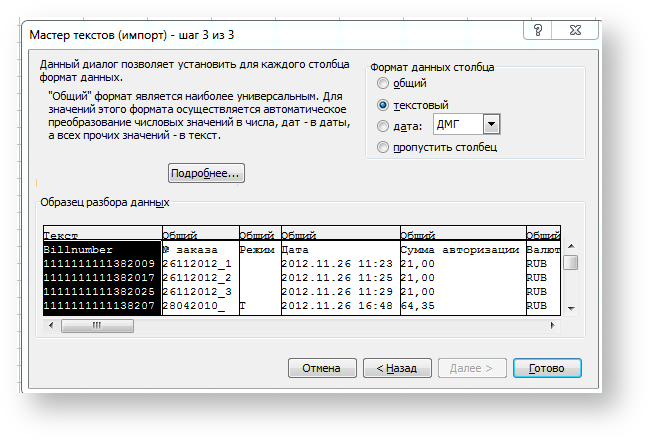Select the 'общий' column format radio button
This screenshot has height=441, width=650.
[384, 84]
